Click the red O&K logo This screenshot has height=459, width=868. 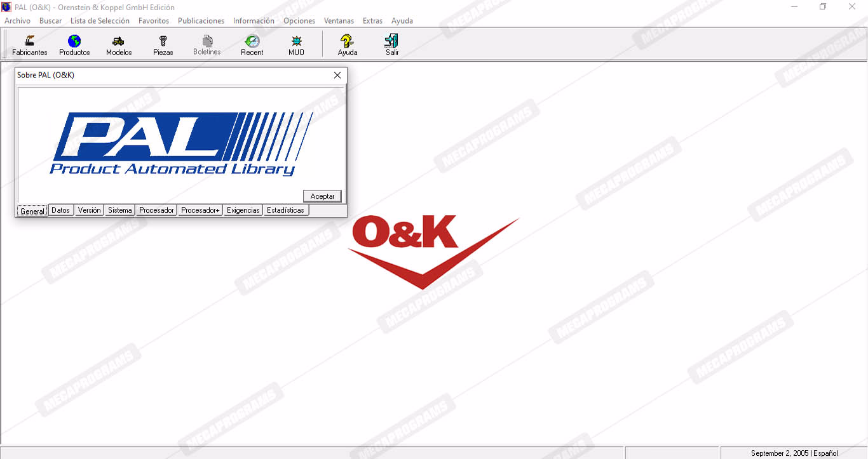coord(433,251)
